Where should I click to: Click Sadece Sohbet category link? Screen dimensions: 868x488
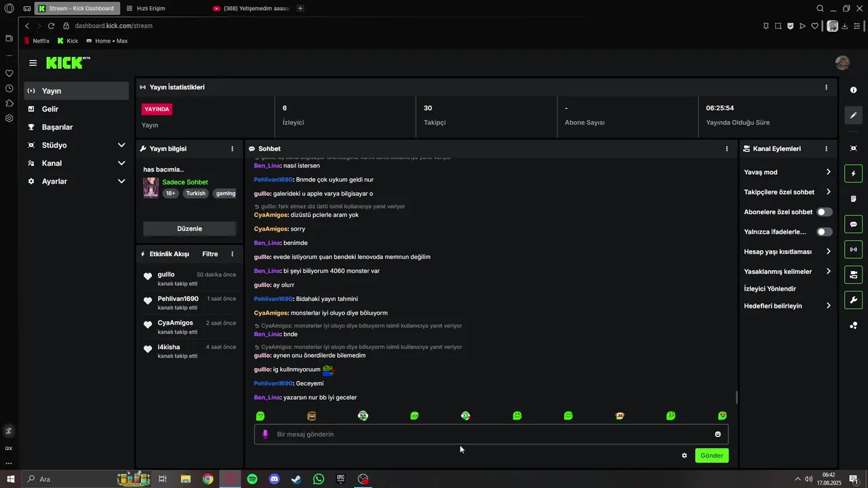click(x=185, y=182)
